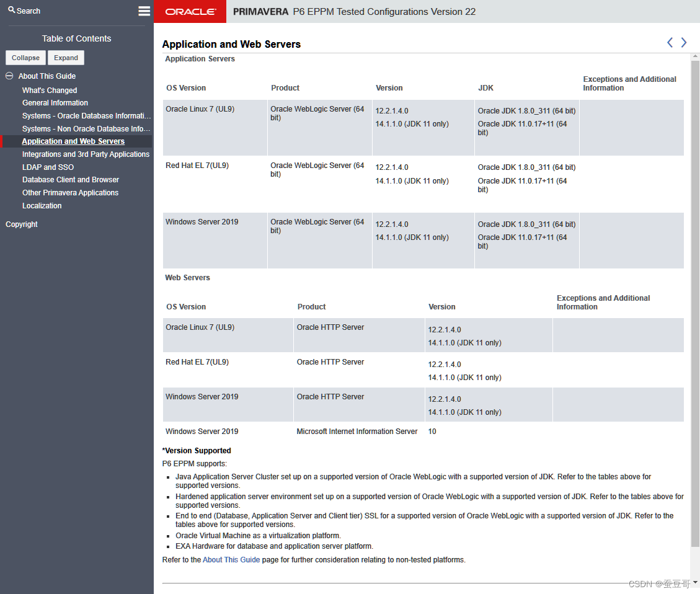Open Localization topic
Viewport: 700px width, 594px height.
pyautogui.click(x=42, y=205)
